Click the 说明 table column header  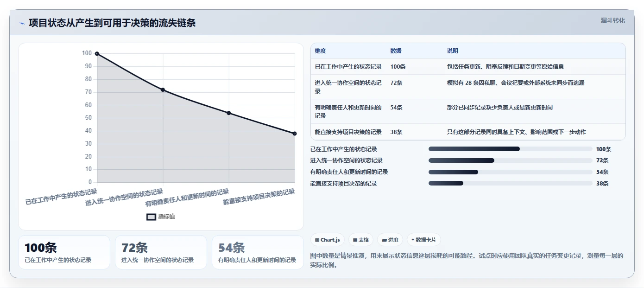452,51
